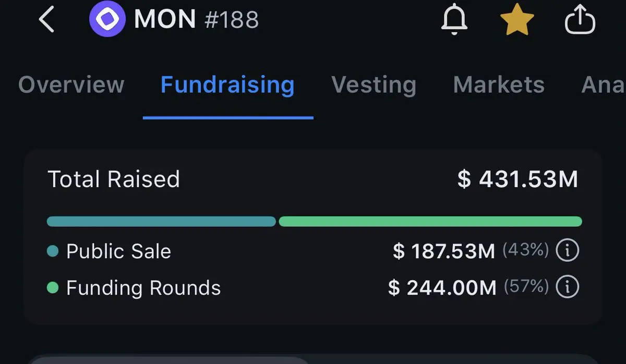The image size is (626, 364).
Task: Tap the green Funding Rounds bar segment
Action: [430, 222]
